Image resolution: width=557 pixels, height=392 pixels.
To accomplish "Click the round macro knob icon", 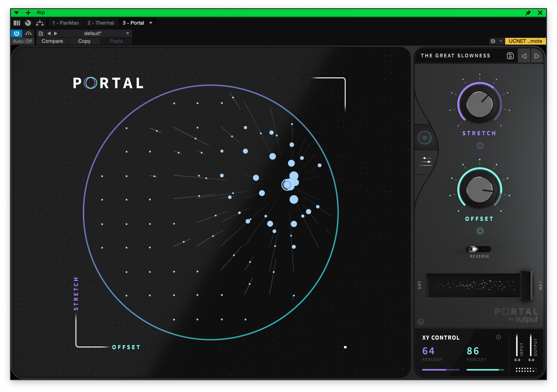I will (x=28, y=23).
